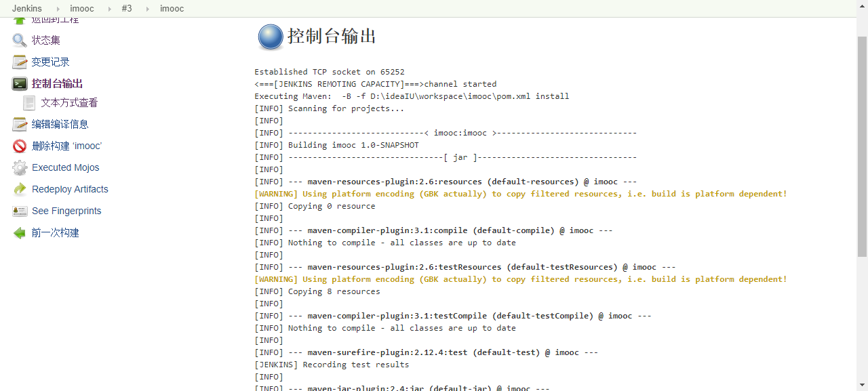The height and width of the screenshot is (391, 868).
Task: Click the magnifier icon beside 状态集
Action: point(20,40)
